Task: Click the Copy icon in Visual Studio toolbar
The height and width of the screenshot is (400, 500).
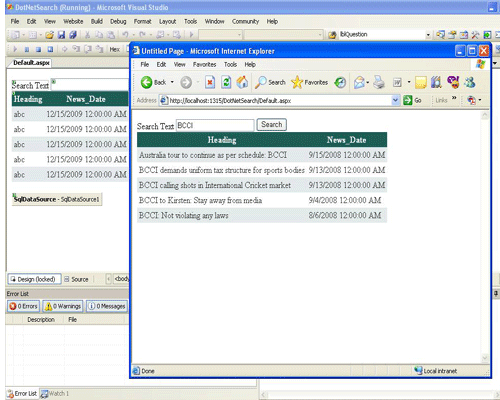Action: (99, 35)
